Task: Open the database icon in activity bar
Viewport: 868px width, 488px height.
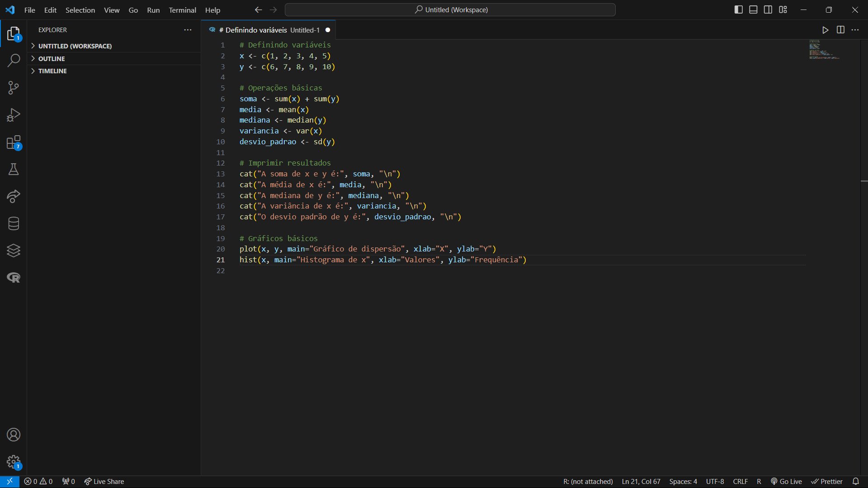Action: point(14,223)
